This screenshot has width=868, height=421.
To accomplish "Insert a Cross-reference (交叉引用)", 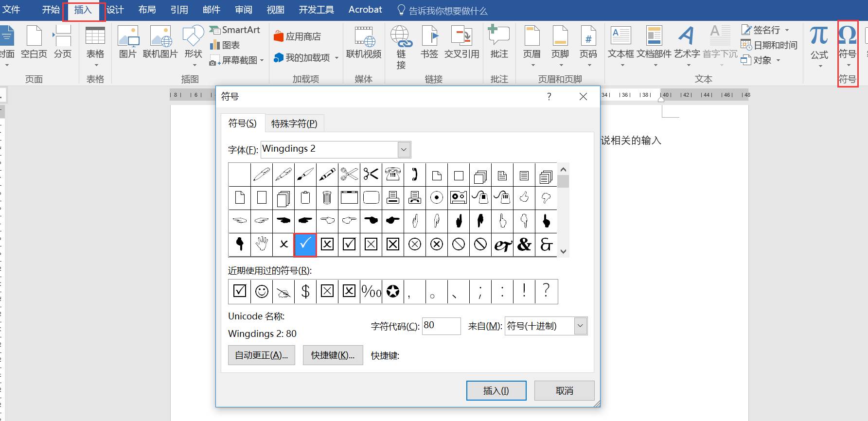I will coord(461,43).
